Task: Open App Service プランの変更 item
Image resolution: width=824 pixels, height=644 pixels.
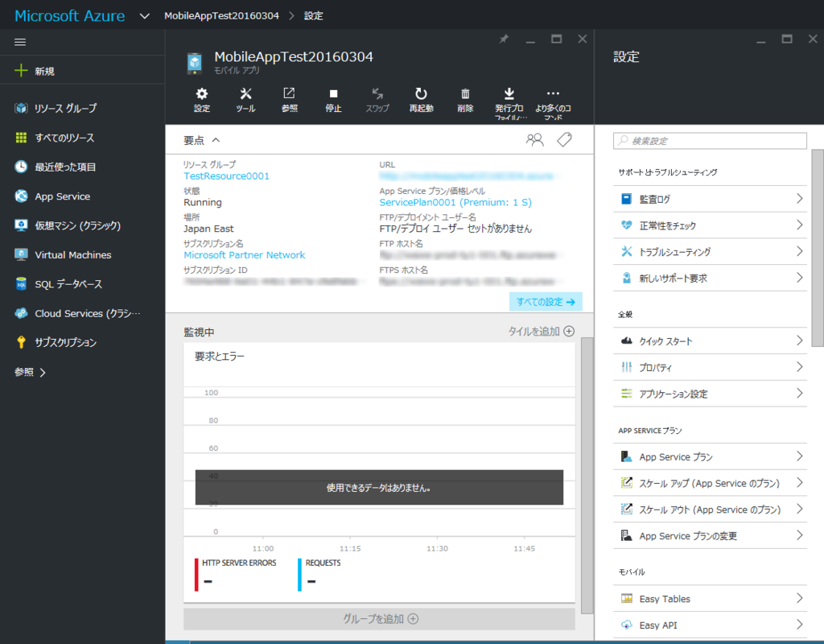Action: click(x=710, y=535)
